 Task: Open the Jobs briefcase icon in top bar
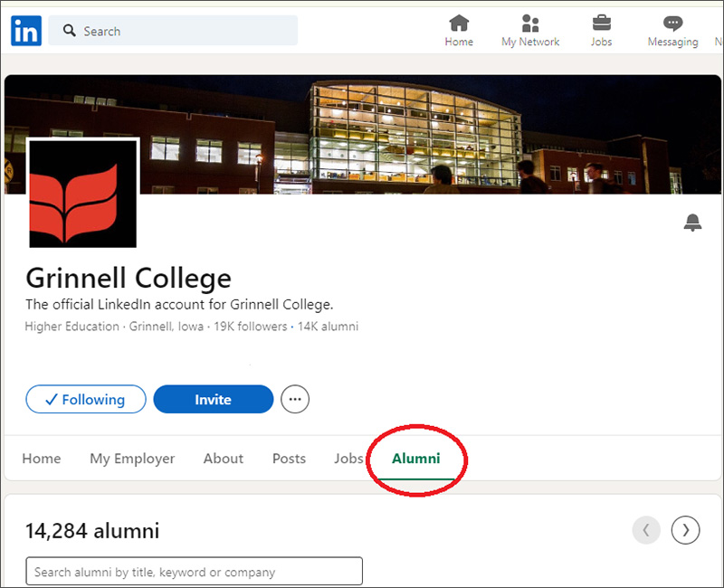pos(601,23)
